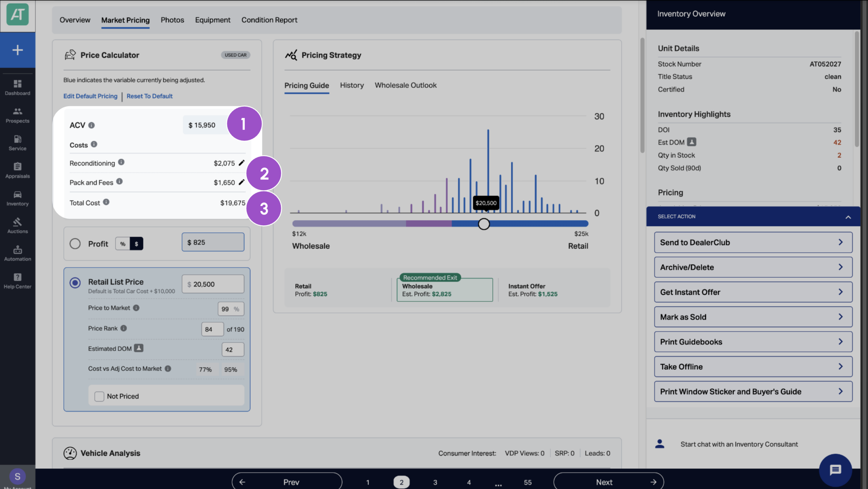
Task: Click the Total Cost info icon
Action: coord(106,202)
